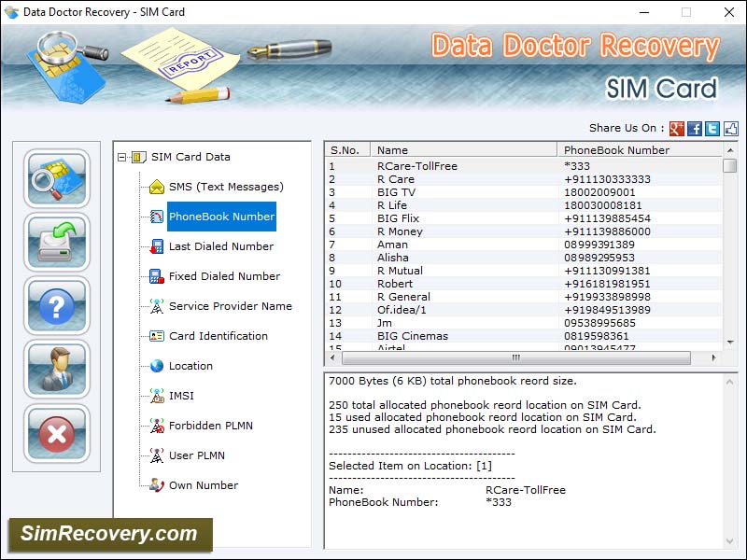The width and height of the screenshot is (747, 560).
Task: Select the Jm contact row
Action: (x=524, y=323)
